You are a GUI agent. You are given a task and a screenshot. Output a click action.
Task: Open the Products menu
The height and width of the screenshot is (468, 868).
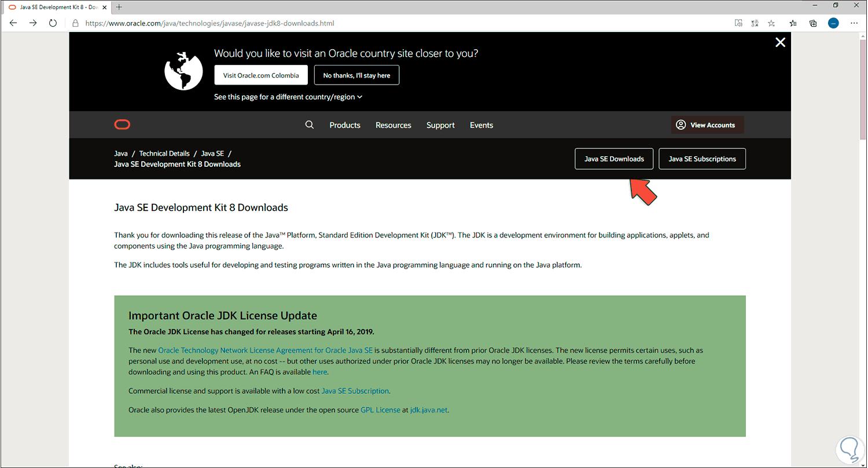click(x=345, y=125)
